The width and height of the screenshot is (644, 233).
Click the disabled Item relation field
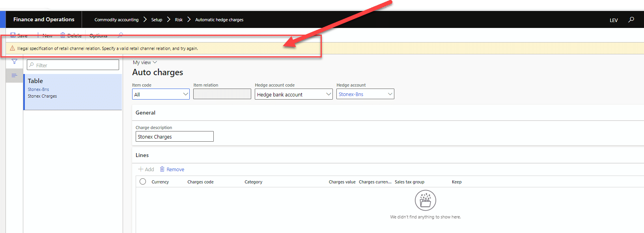pos(222,94)
